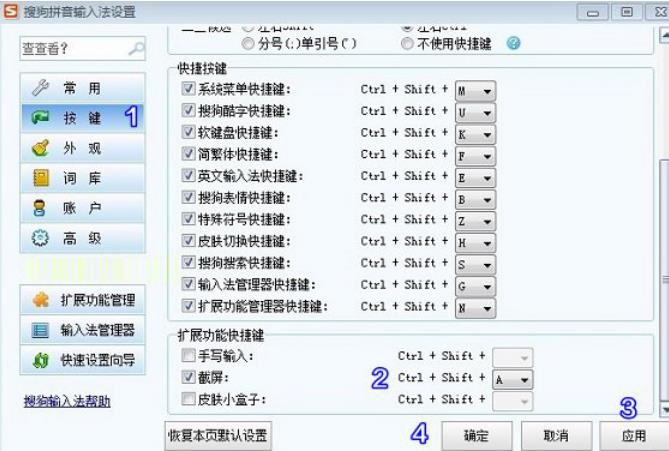Enable the 手写输入 checkbox

click(188, 355)
